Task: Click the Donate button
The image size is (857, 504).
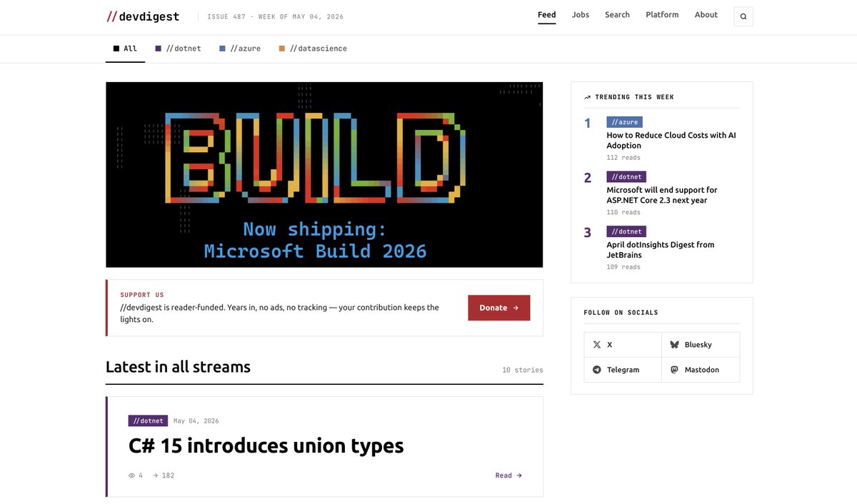Action: [499, 308]
